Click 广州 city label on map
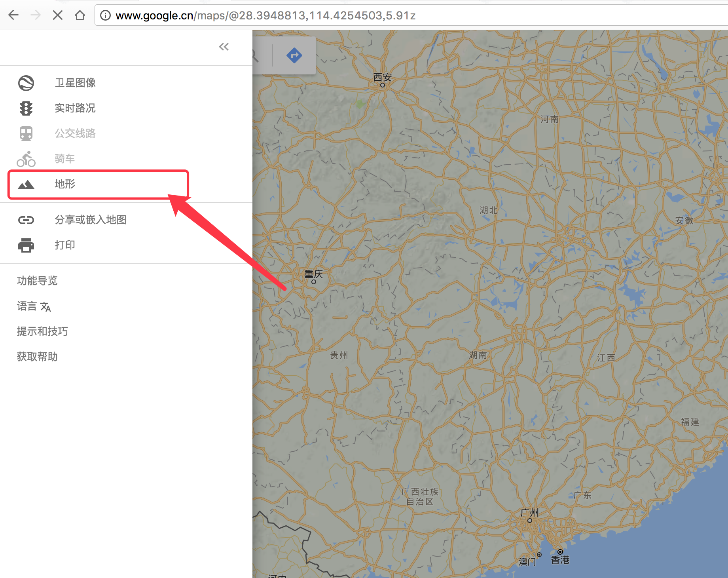This screenshot has width=728, height=578. (x=530, y=513)
